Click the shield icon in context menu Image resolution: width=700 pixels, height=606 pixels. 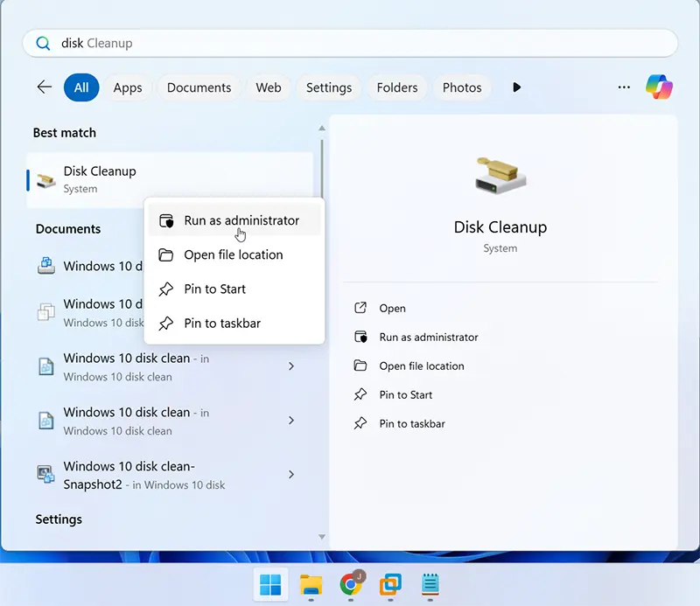(166, 220)
